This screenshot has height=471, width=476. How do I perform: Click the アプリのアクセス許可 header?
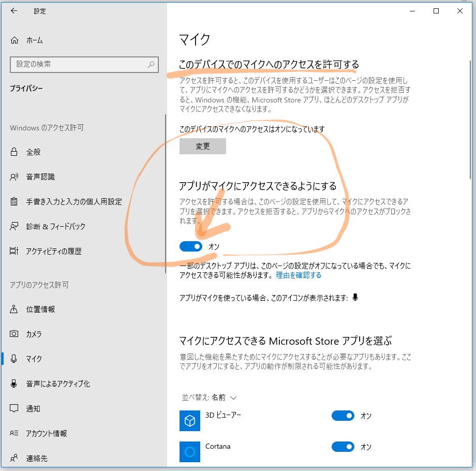39,285
